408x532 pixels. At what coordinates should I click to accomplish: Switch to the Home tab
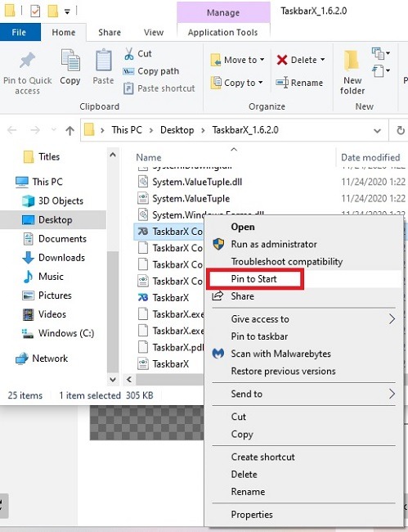(x=64, y=32)
